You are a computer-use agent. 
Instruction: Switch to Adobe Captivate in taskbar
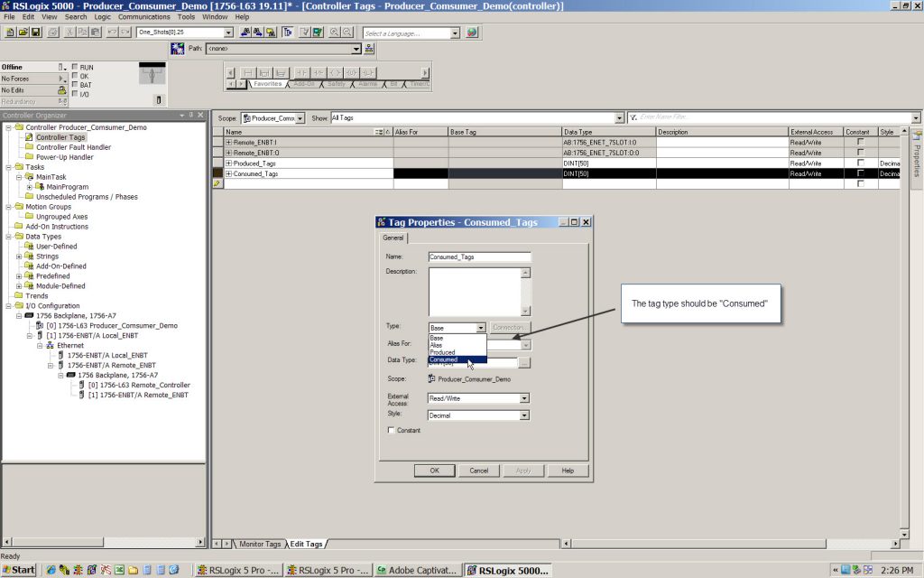click(417, 571)
